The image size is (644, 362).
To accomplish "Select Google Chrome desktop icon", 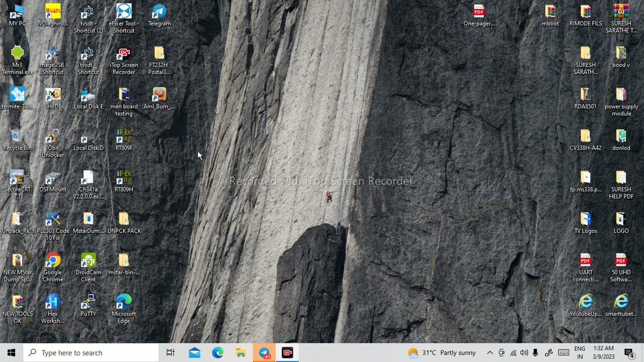I will click(x=53, y=268).
